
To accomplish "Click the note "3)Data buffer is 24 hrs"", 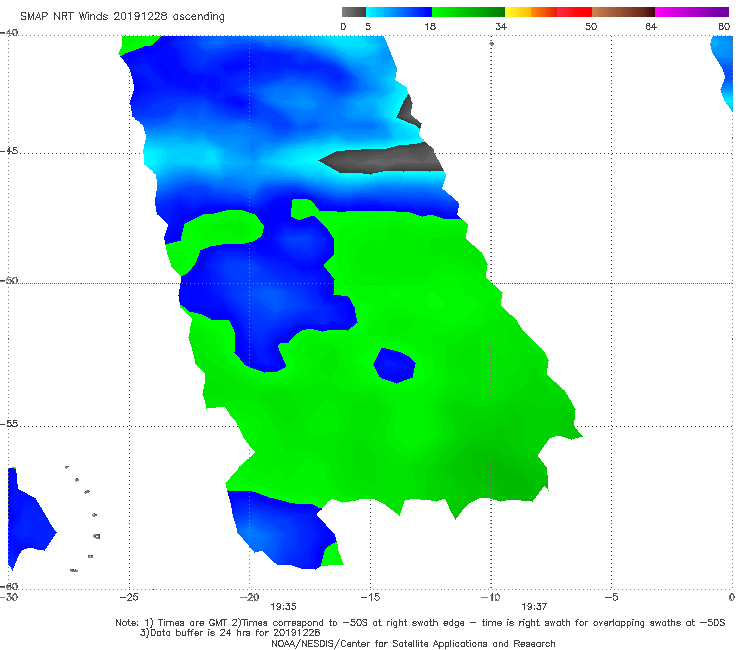I will [230, 633].
